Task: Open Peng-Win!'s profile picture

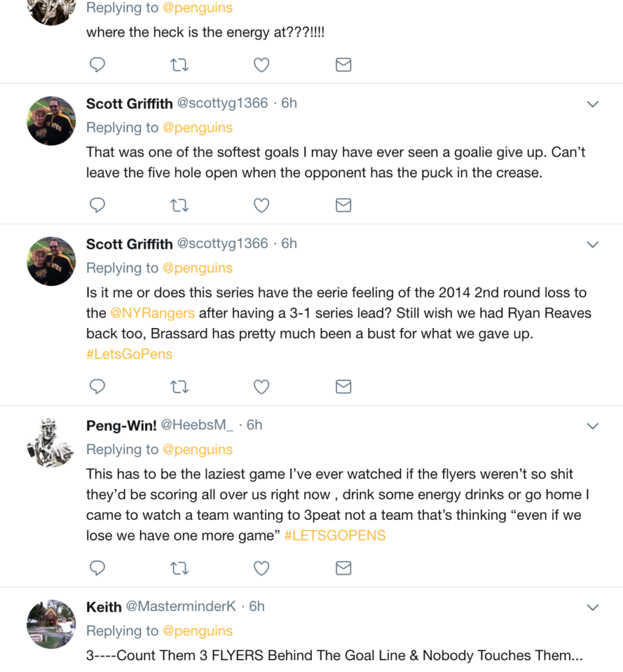Action: point(51,443)
